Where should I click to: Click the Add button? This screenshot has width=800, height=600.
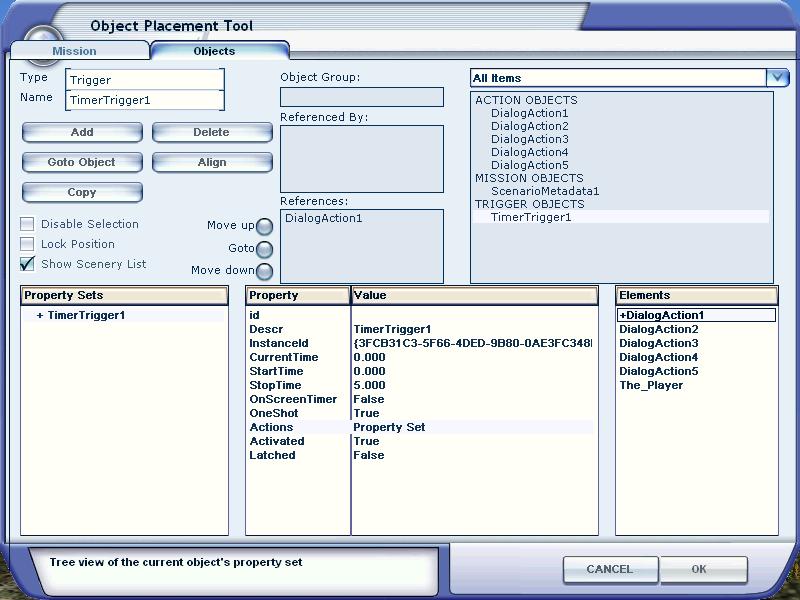(82, 132)
